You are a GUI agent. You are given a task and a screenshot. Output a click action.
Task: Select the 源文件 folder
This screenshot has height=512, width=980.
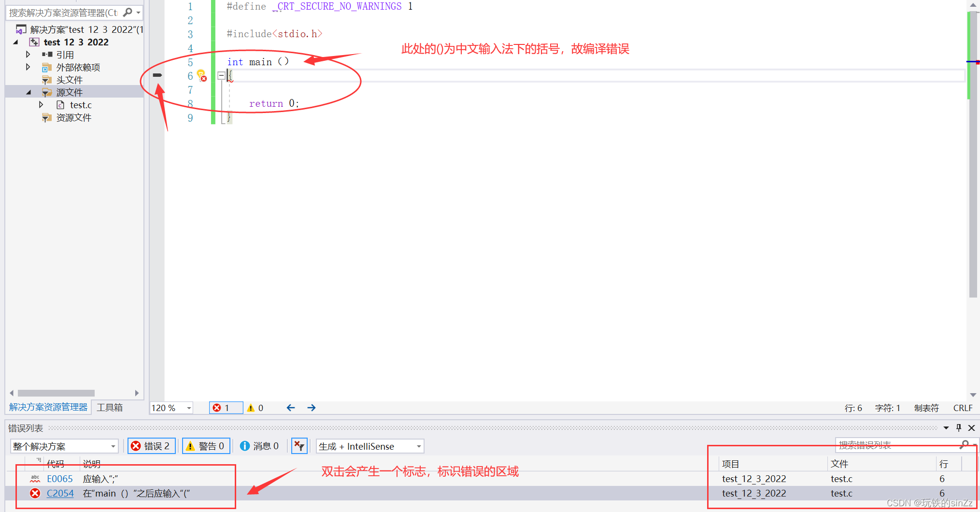point(69,92)
